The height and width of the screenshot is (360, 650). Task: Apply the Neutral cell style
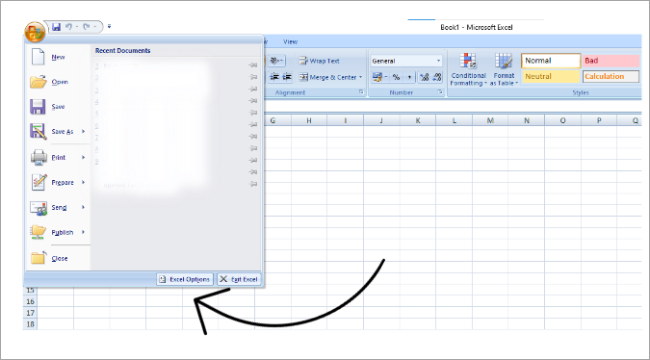click(x=551, y=76)
